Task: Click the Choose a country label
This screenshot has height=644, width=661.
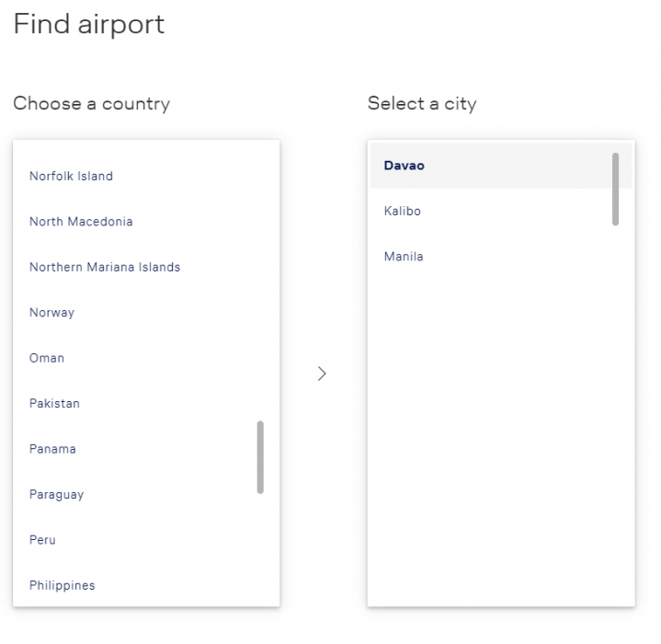Action: 91,103
